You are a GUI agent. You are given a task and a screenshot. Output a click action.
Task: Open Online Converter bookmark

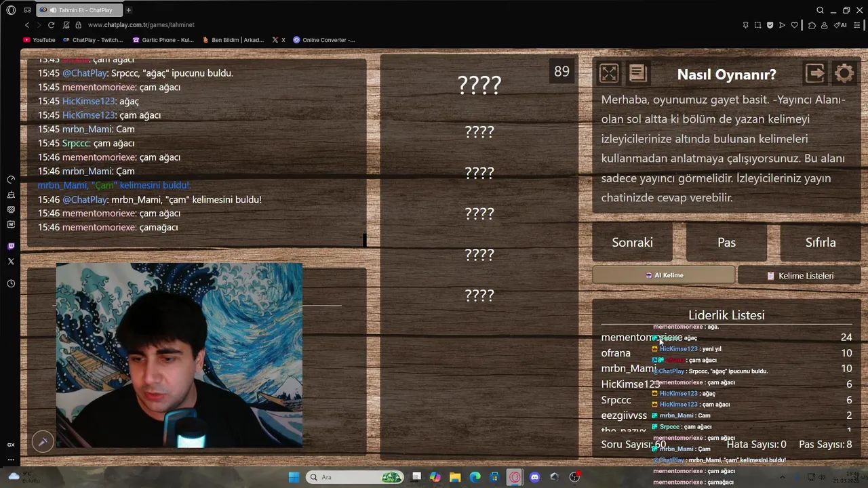324,40
